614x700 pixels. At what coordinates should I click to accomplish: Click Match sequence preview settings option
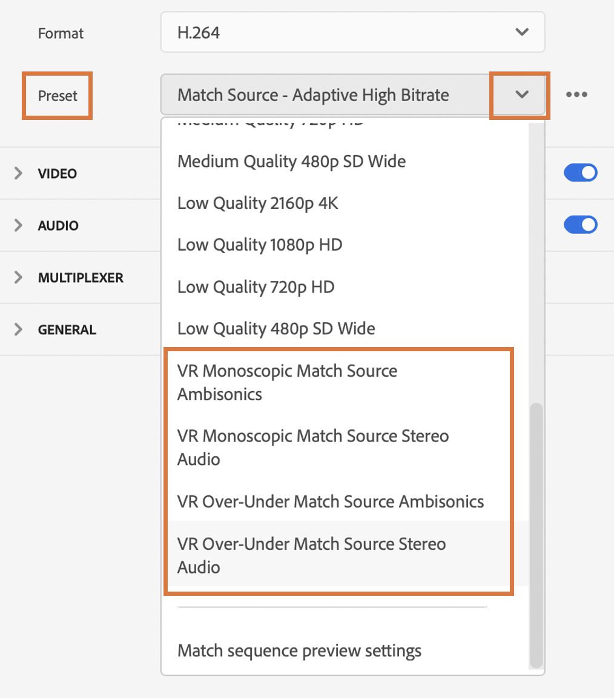(x=299, y=651)
